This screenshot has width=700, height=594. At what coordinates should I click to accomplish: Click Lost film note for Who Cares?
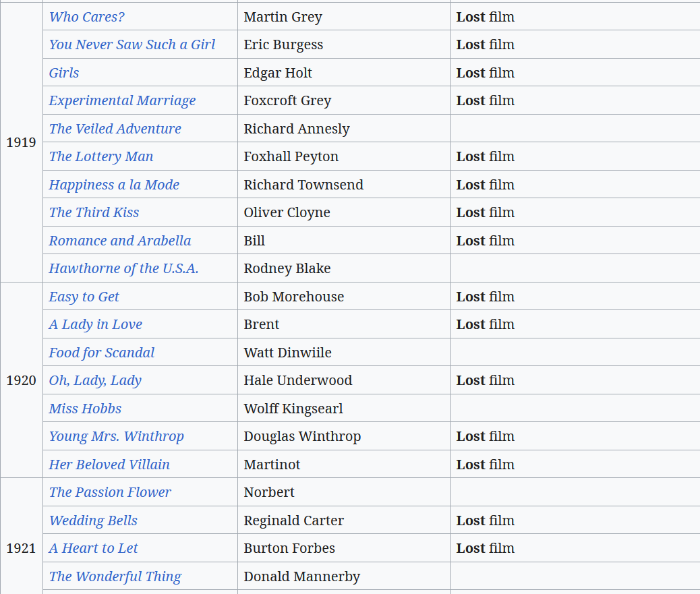point(486,17)
